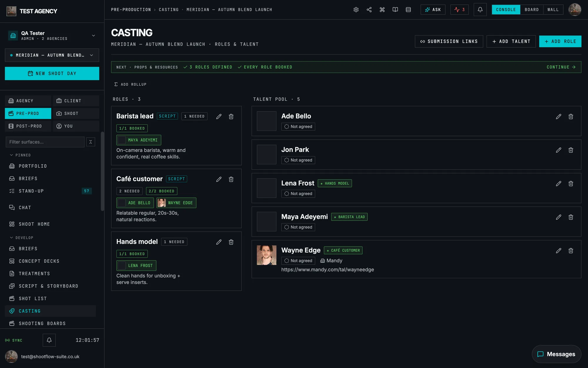The image size is (588, 368).
Task: Toggle Maya Adeyemi Not agreed status
Action: point(298,227)
